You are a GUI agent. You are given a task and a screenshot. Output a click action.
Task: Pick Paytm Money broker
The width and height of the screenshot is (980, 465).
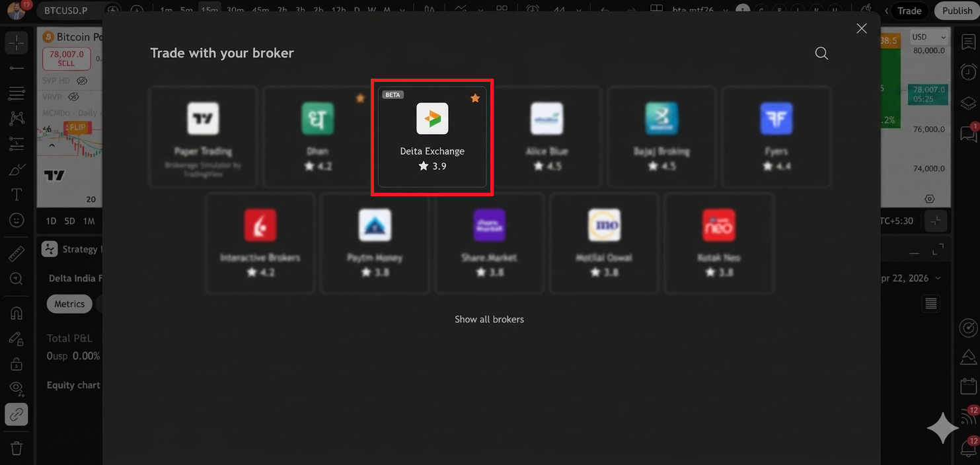pos(375,243)
